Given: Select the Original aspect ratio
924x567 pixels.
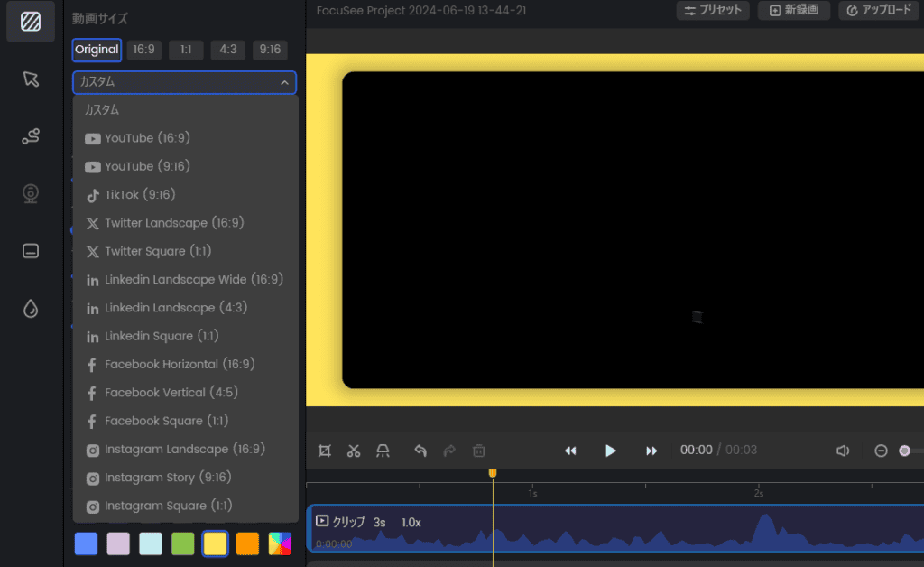Looking at the screenshot, I should tap(97, 50).
